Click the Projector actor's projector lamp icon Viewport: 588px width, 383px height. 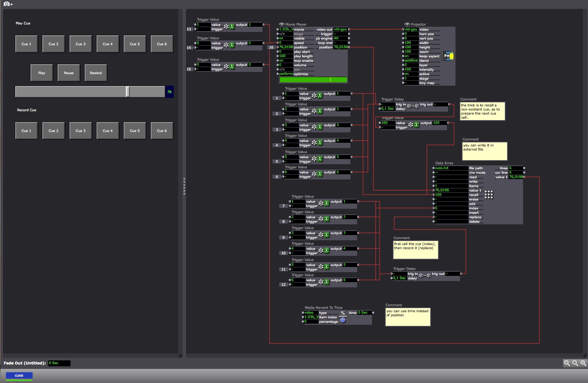pyautogui.click(x=448, y=56)
